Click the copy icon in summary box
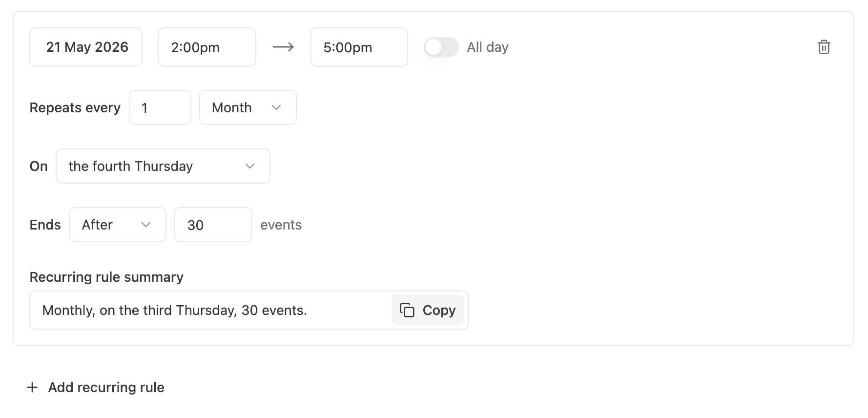 pyautogui.click(x=407, y=310)
